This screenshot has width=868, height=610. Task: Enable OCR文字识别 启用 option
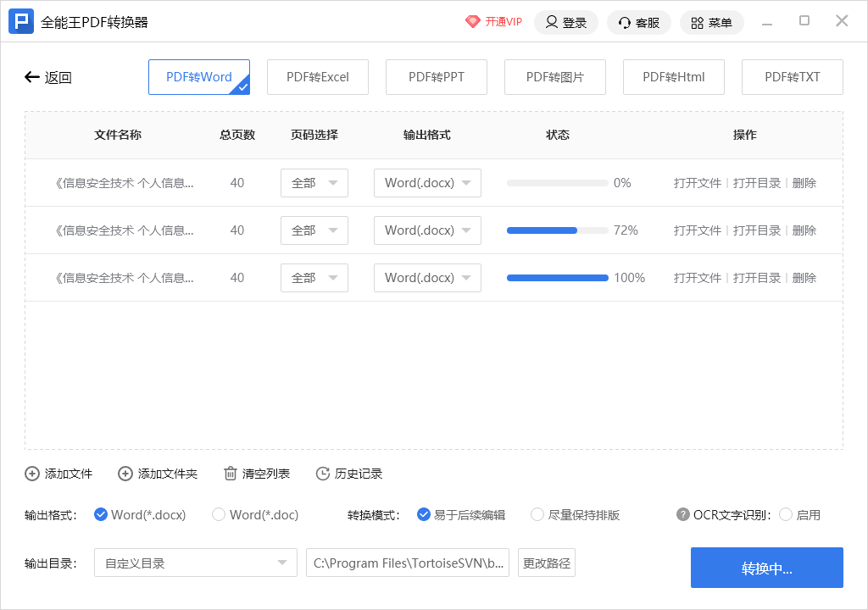click(786, 514)
